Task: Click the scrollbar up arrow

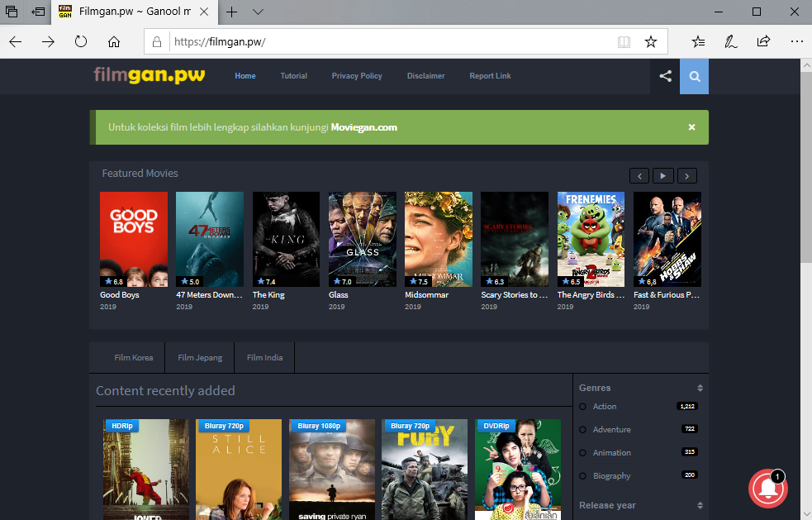Action: point(807,65)
